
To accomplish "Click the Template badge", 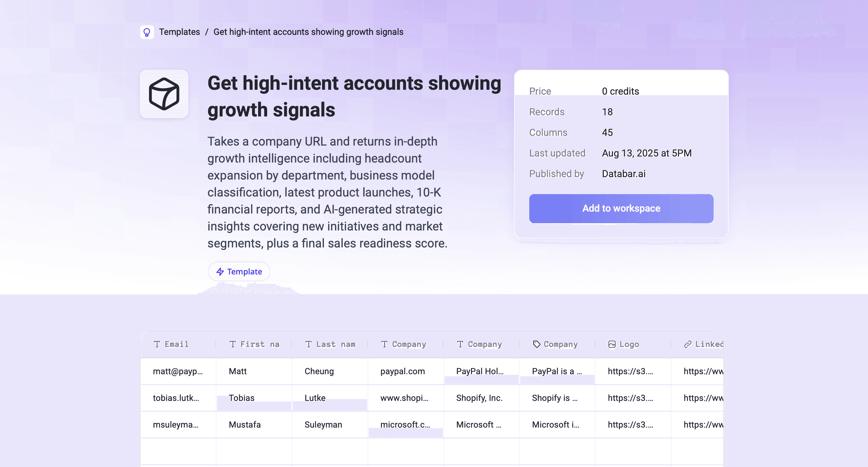I will point(239,271).
